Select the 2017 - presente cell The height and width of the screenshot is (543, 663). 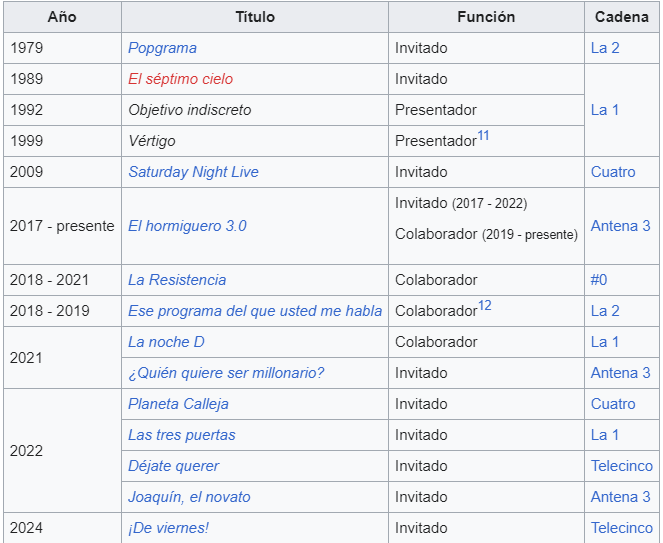pyautogui.click(x=62, y=226)
